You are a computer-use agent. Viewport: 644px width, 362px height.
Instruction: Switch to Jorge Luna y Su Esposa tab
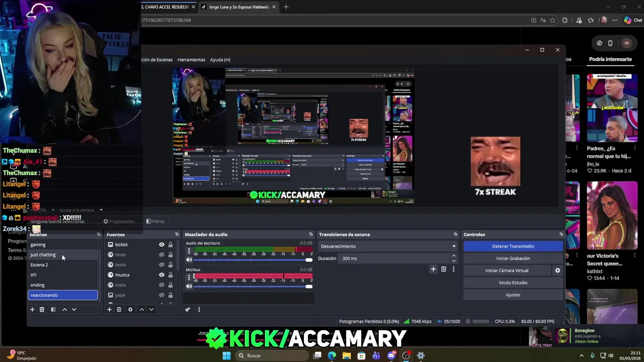(x=239, y=7)
